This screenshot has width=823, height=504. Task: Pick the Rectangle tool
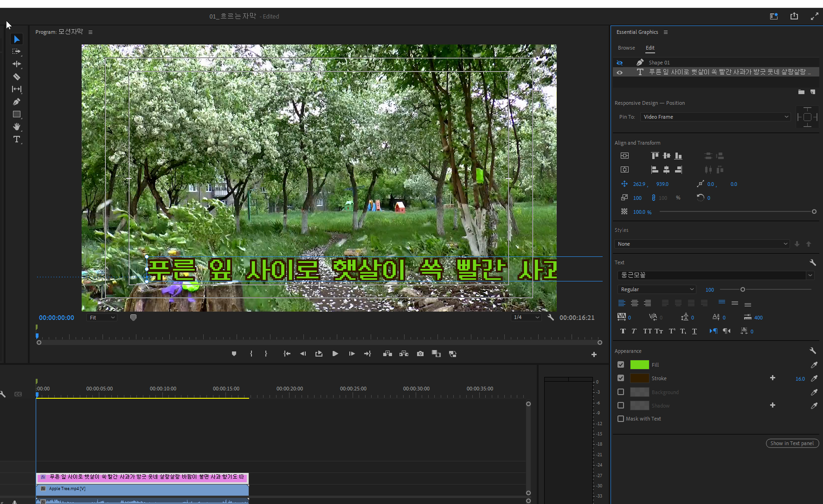(x=17, y=114)
